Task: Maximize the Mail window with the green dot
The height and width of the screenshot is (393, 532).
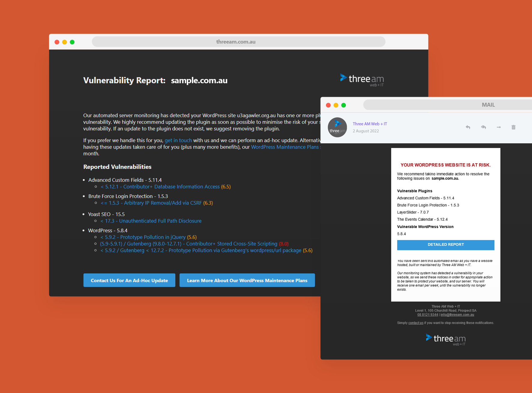Action: click(x=343, y=105)
